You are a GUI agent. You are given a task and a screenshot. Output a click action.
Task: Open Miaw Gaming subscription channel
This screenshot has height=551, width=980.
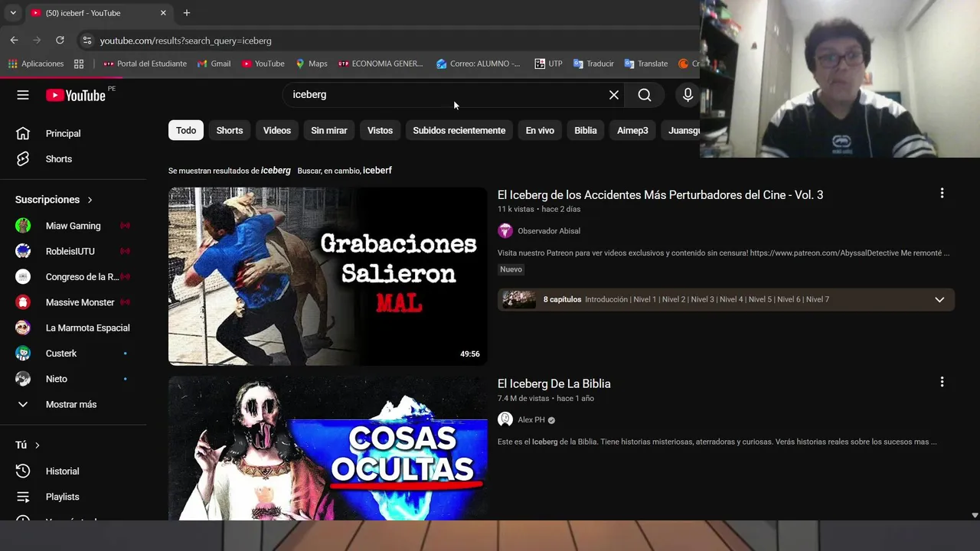[x=73, y=226]
